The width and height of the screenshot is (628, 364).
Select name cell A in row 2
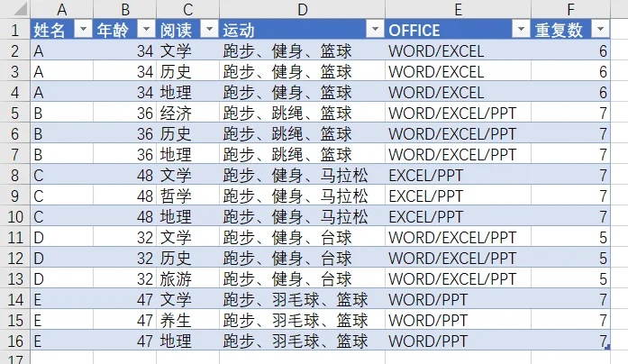click(61, 50)
